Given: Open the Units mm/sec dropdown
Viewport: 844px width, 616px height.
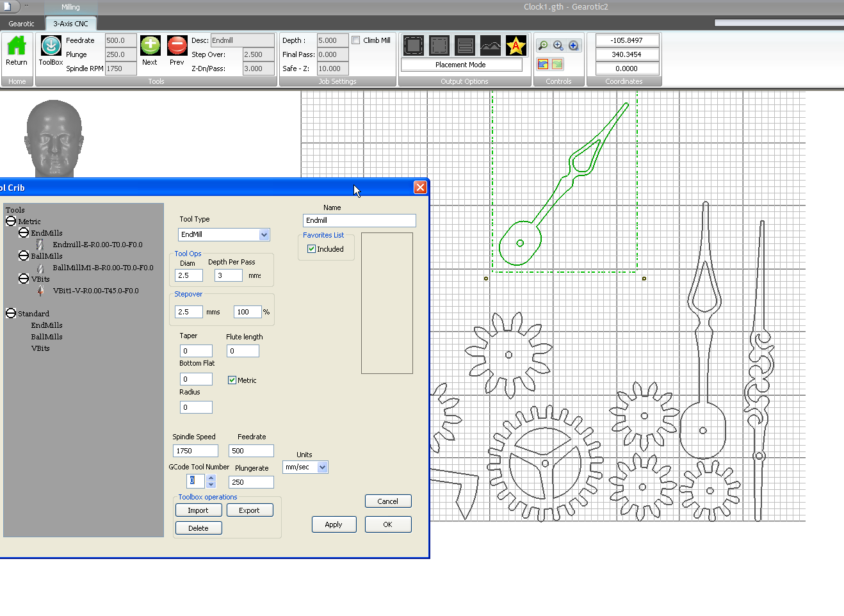Looking at the screenshot, I should [322, 467].
